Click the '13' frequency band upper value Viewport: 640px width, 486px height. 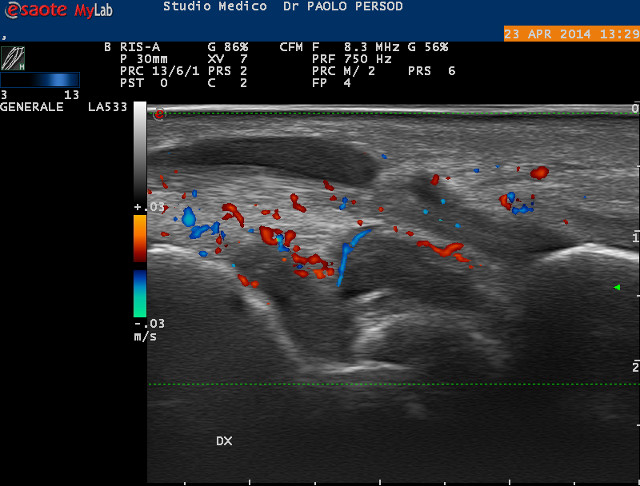click(x=71, y=95)
